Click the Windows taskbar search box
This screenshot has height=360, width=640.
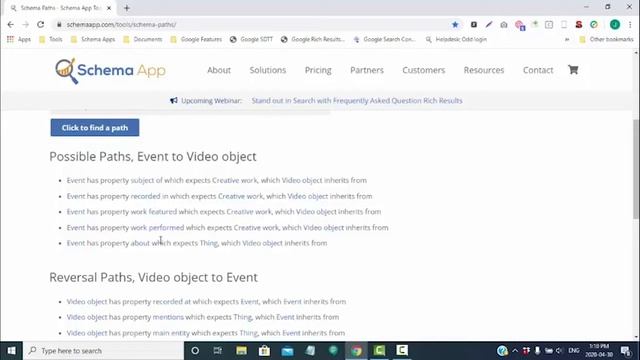104,351
